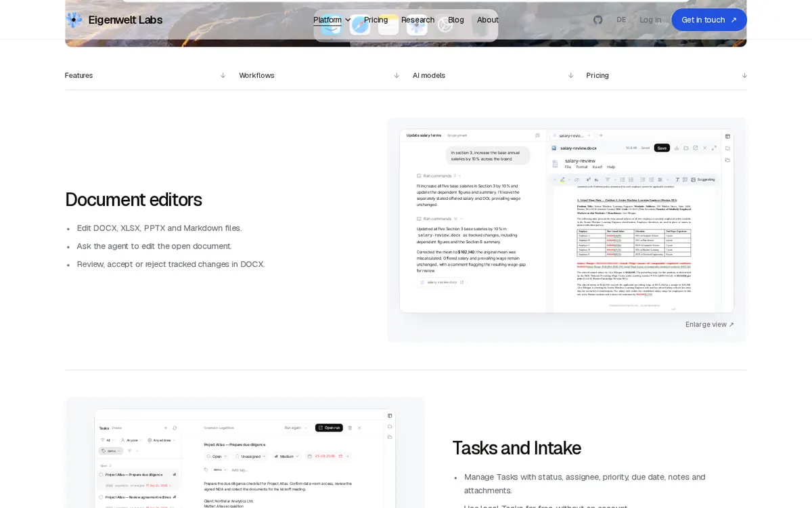Expand the Platform dropdown menu

[332, 20]
